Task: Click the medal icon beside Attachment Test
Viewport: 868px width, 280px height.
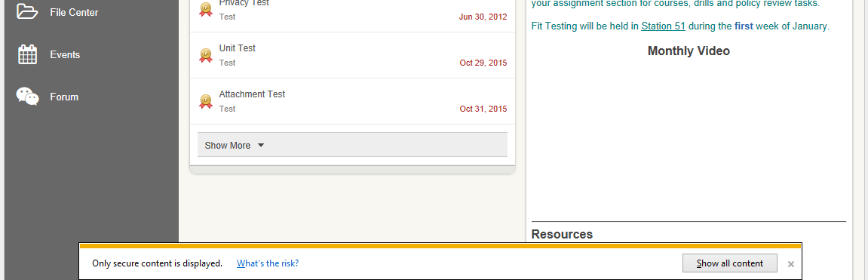Action: tap(206, 101)
